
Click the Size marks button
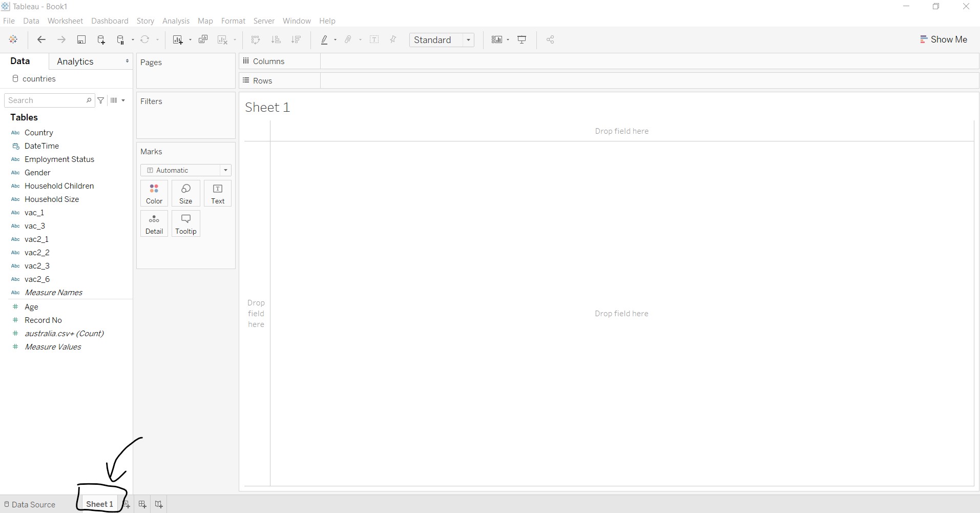(x=186, y=194)
